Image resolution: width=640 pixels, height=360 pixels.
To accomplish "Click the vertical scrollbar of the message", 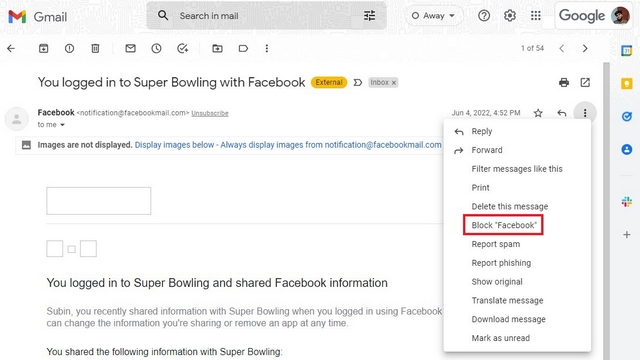I will (606, 211).
